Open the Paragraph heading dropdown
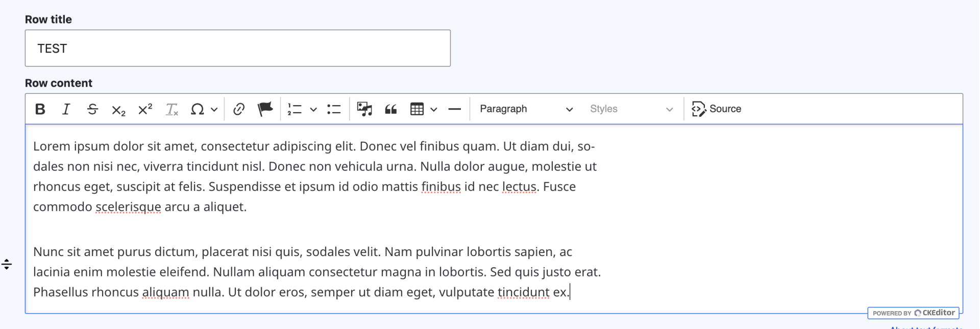 (526, 109)
